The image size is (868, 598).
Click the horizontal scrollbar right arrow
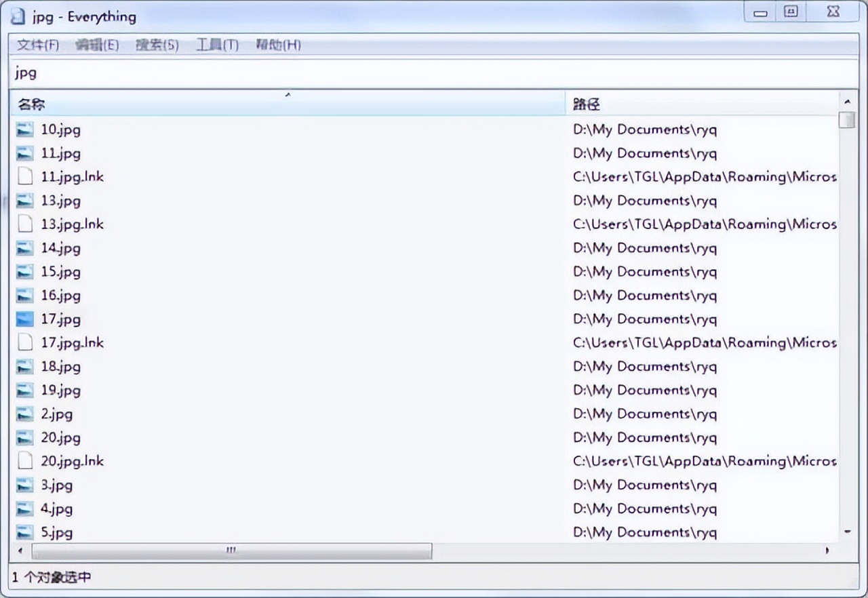pyautogui.click(x=827, y=551)
